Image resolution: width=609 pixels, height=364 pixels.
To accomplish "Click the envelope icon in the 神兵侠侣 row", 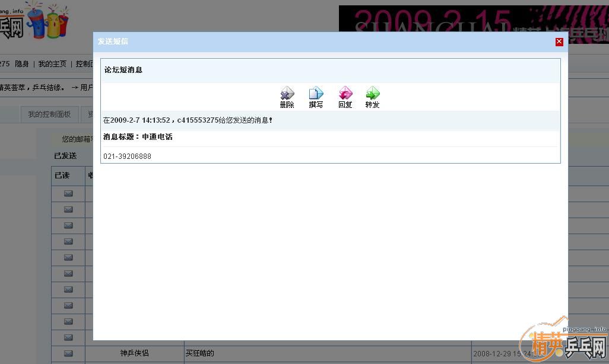I will pyautogui.click(x=68, y=353).
